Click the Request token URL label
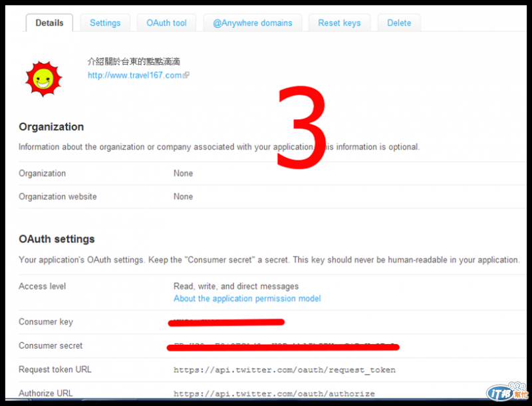532x406 pixels. pyautogui.click(x=55, y=369)
